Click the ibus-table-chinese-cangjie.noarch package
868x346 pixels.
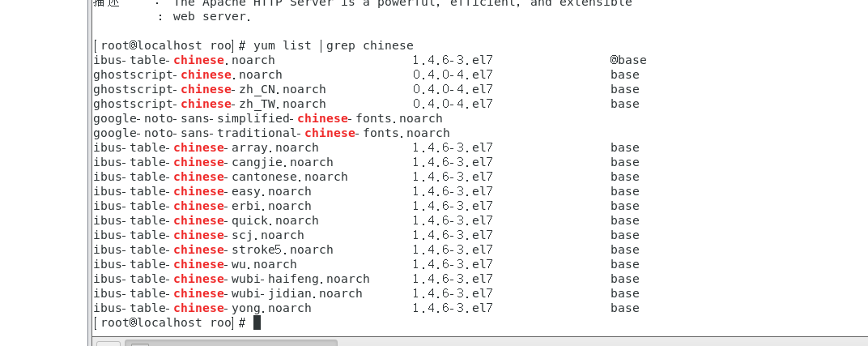click(x=213, y=162)
